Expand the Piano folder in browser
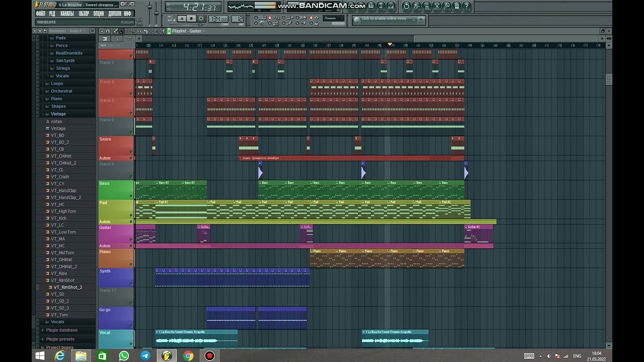The height and width of the screenshot is (362, 644). click(56, 99)
